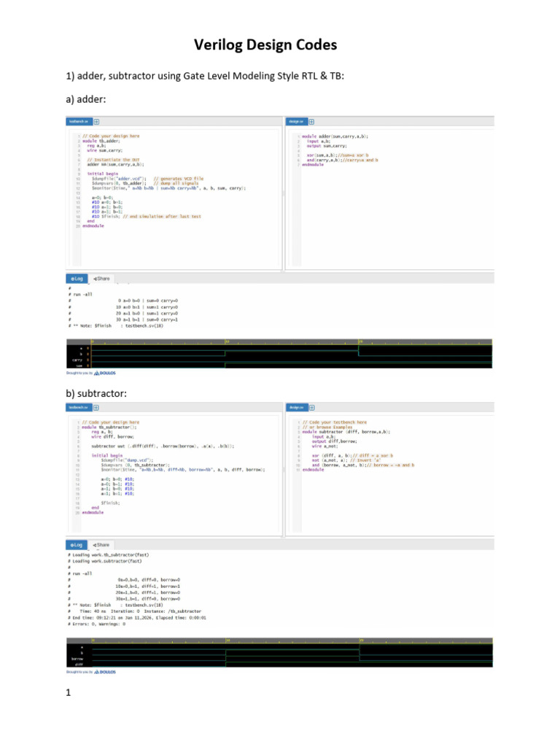560x747 pixels.
Task: Click the 'Verilog Design Codes' title
Action: tap(265, 44)
